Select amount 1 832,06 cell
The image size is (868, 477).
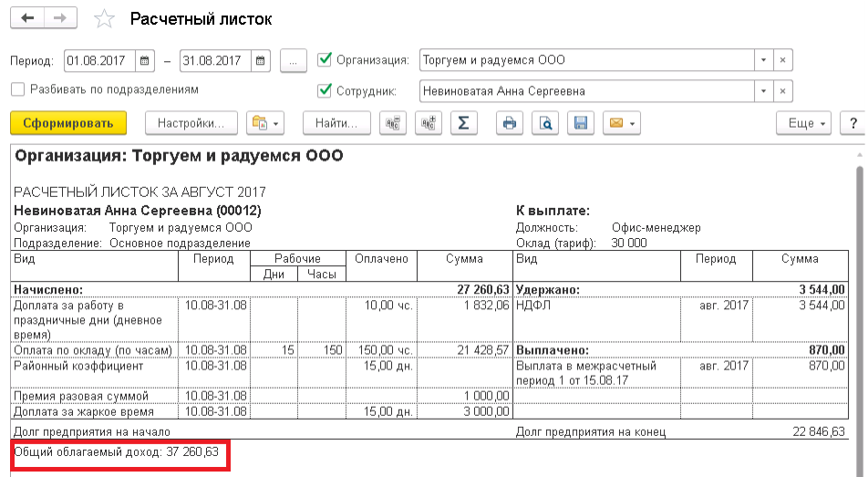465,319
